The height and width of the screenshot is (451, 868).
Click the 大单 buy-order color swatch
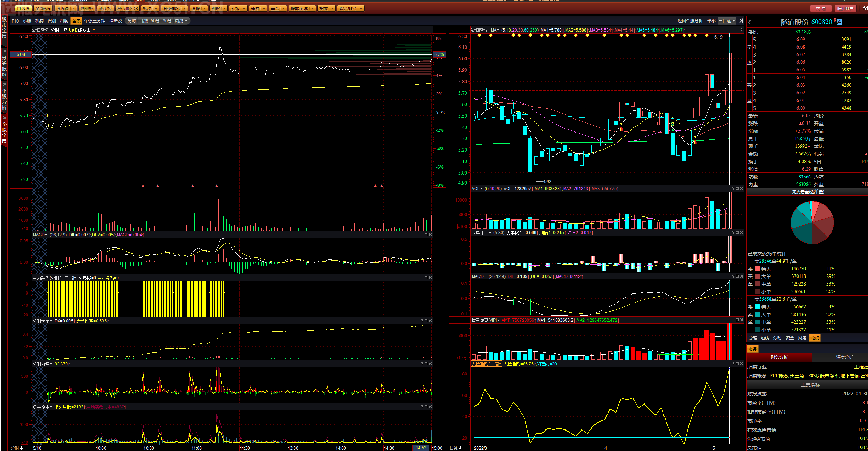[758, 276]
